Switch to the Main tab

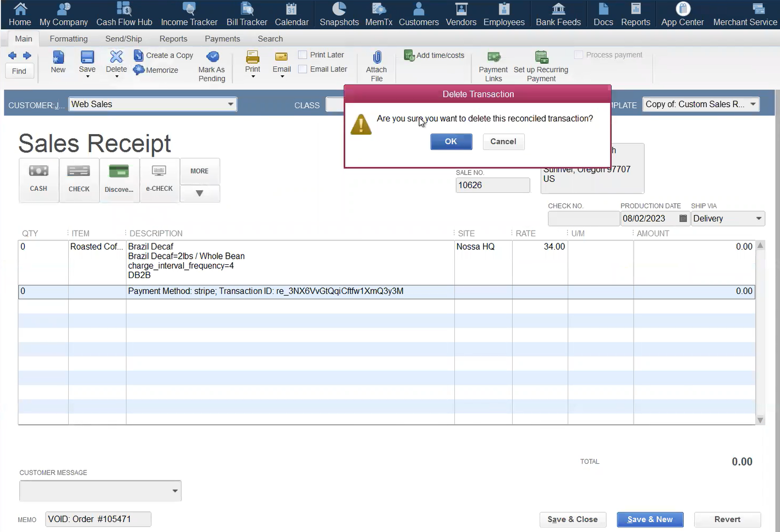click(24, 38)
